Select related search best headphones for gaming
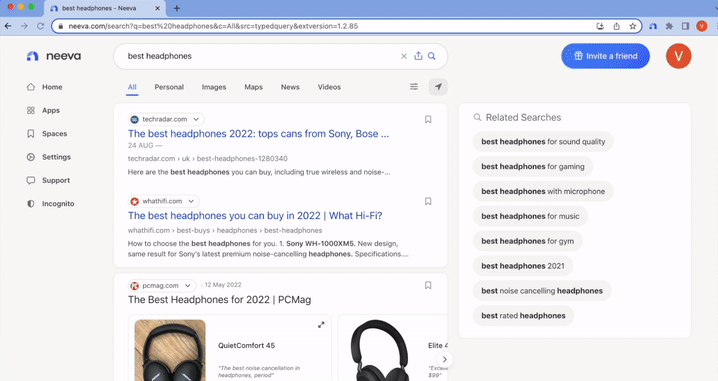Screen dimensions: 718x381 tap(533, 167)
